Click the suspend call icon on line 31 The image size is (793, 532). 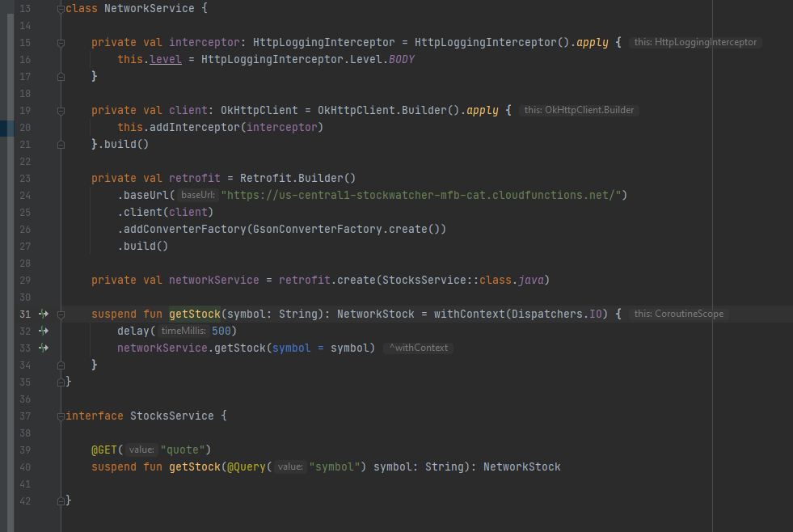44,314
